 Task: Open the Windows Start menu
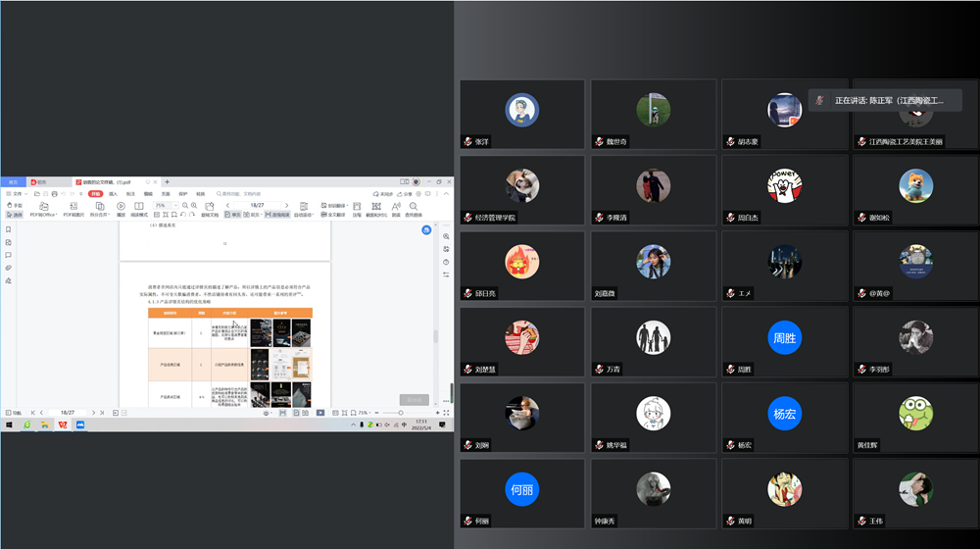pyautogui.click(x=9, y=424)
